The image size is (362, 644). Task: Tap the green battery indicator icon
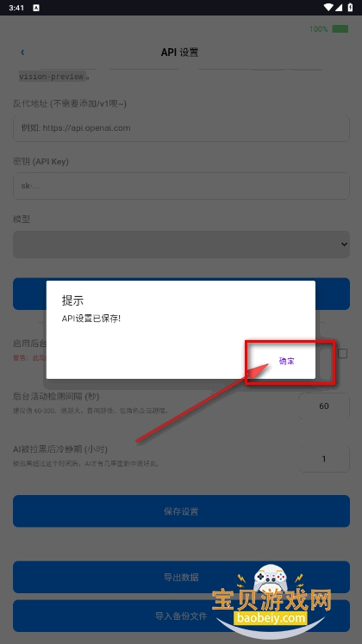[x=340, y=28]
